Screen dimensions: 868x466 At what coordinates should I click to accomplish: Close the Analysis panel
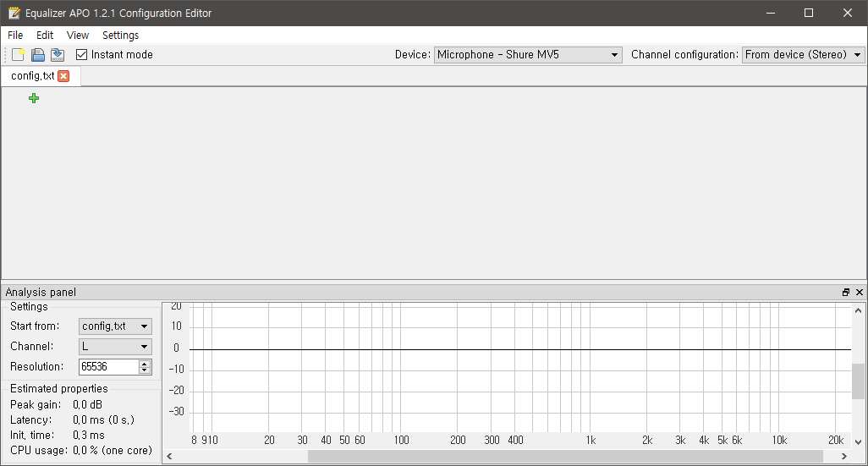click(x=860, y=293)
